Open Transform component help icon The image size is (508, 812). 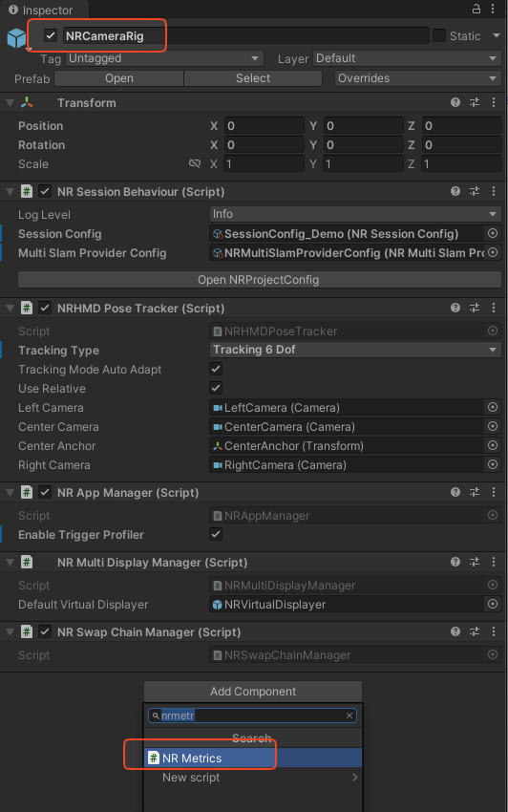[455, 102]
